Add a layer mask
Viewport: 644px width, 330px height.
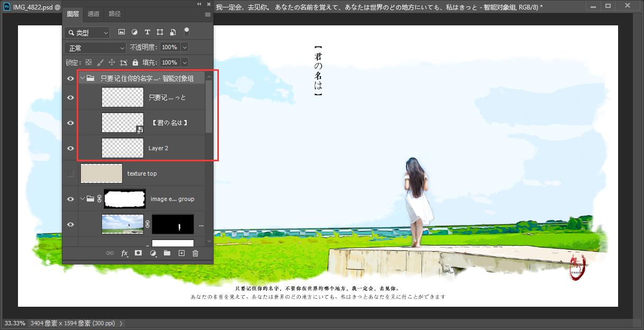(x=138, y=253)
